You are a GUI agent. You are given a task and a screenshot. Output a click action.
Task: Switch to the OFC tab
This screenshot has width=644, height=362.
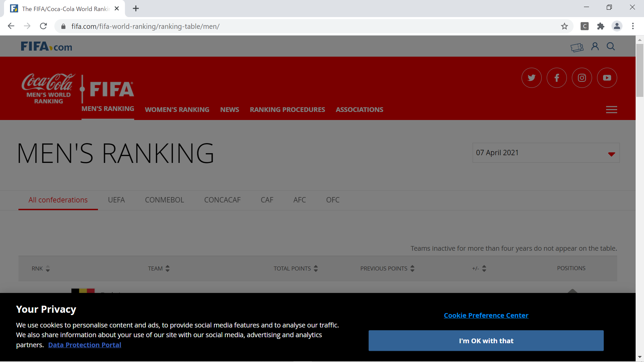coord(333,200)
